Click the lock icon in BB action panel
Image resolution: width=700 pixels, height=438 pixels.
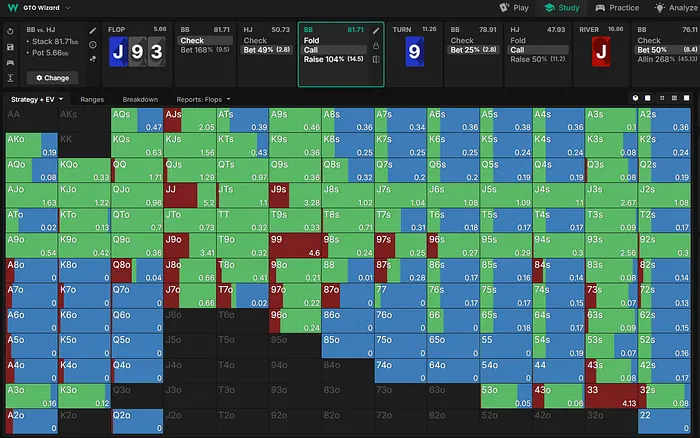(x=375, y=45)
